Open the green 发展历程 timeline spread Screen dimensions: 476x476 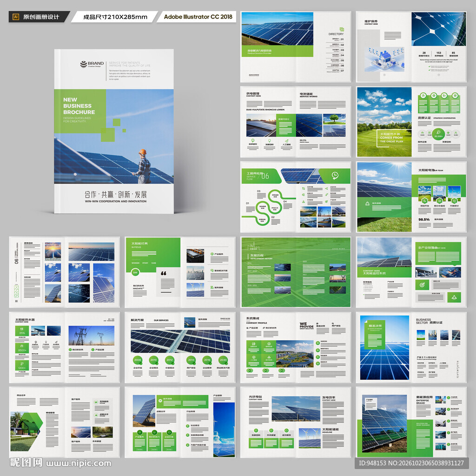pos(296,272)
